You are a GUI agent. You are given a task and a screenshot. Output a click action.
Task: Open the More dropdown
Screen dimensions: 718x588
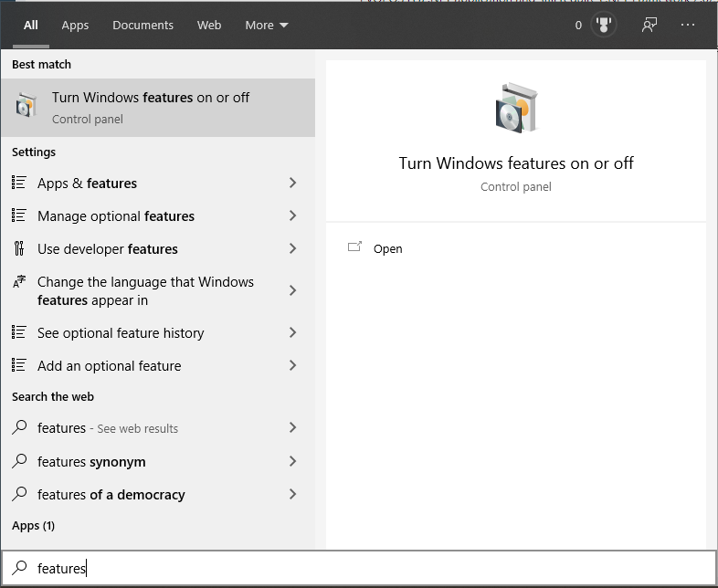267,26
